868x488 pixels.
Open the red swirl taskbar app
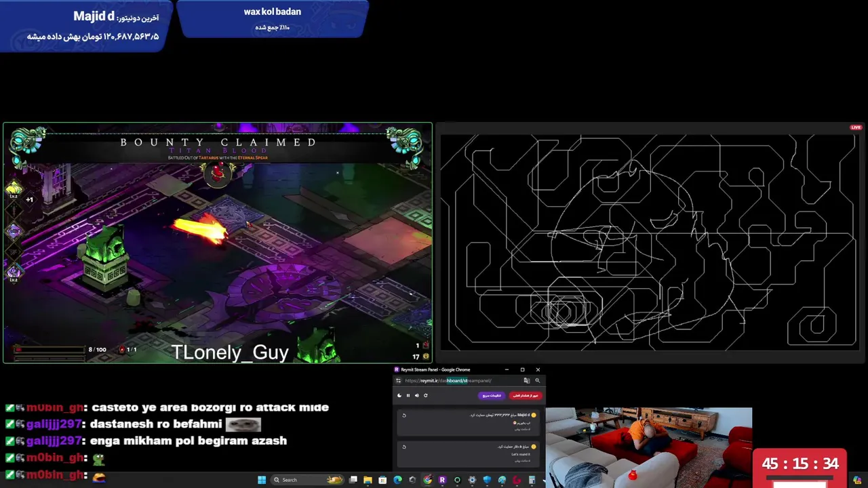pos(517,480)
